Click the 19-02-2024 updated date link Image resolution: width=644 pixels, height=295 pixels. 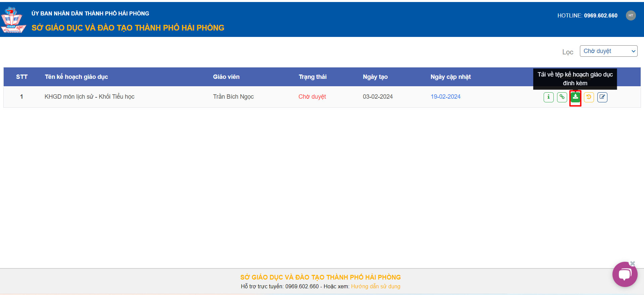point(445,97)
